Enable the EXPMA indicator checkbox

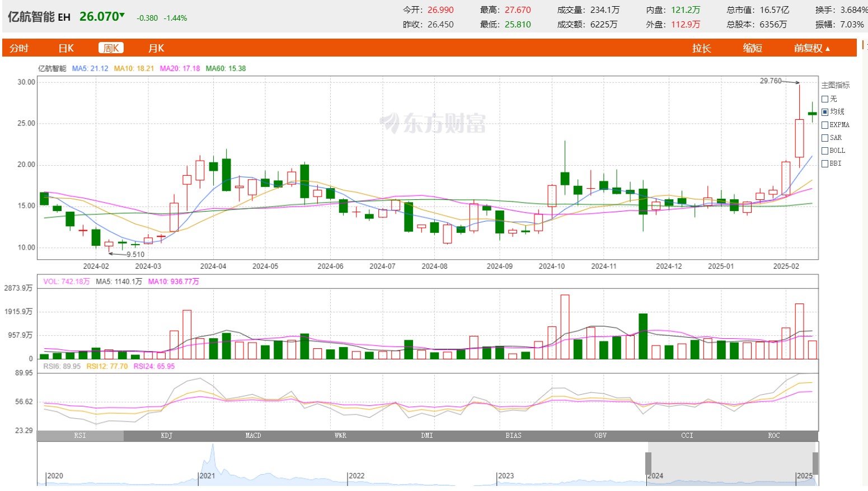pyautogui.click(x=825, y=125)
